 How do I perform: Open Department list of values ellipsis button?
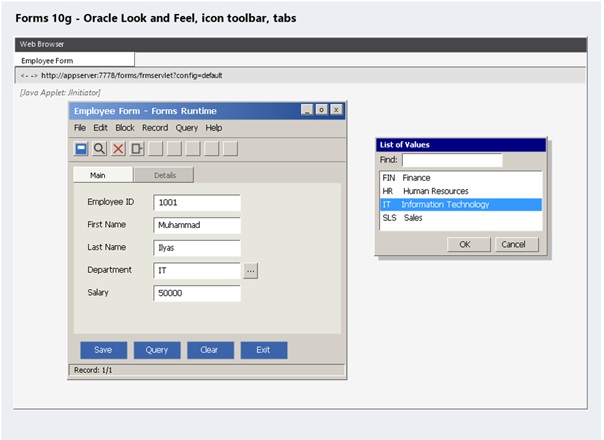click(x=250, y=271)
